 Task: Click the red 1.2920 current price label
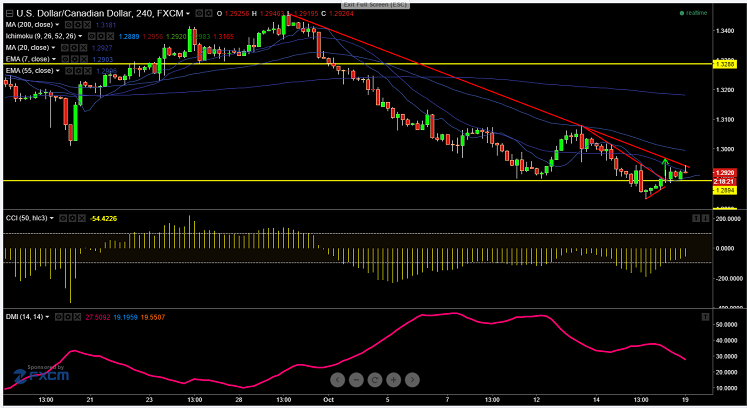(725, 173)
